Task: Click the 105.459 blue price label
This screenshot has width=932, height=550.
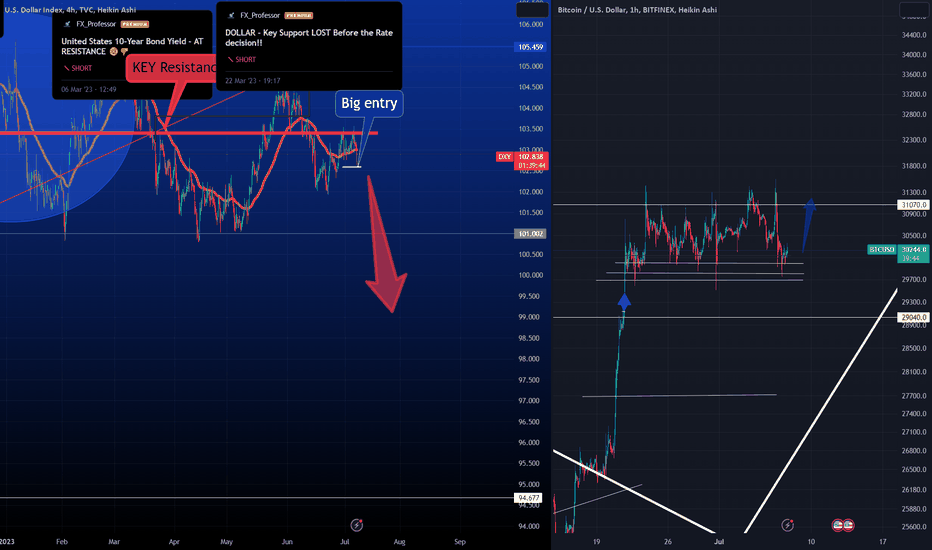Action: coord(531,47)
